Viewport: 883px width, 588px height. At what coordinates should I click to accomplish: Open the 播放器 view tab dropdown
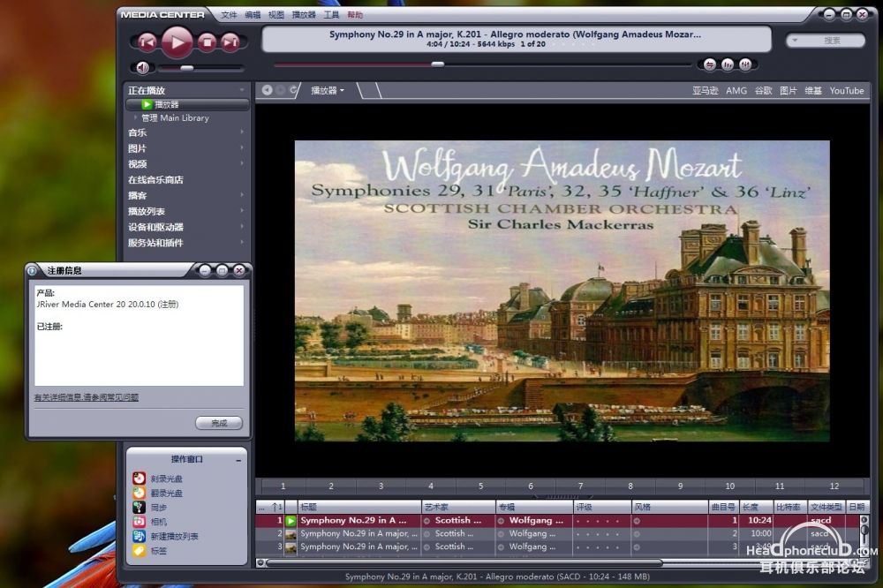coord(328,90)
